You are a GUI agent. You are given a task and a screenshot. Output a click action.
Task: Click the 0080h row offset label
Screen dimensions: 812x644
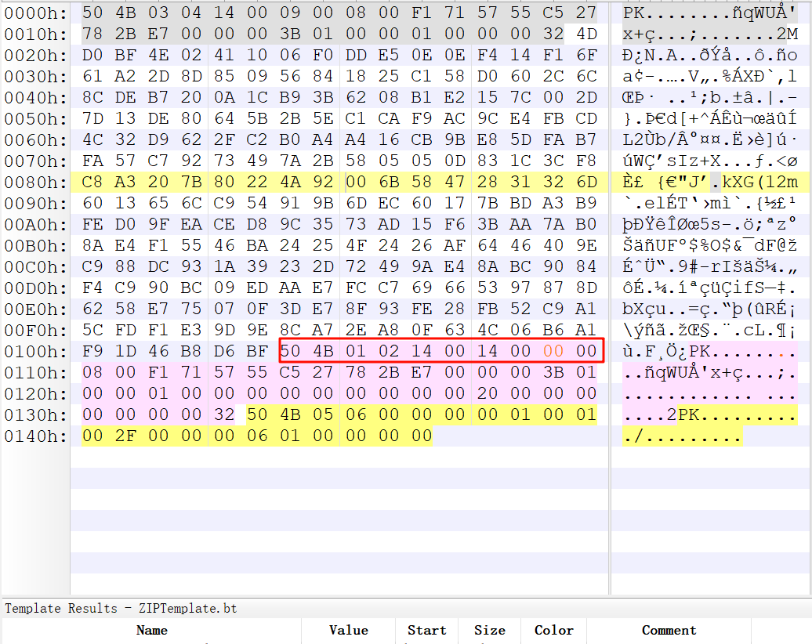pyautogui.click(x=35, y=183)
